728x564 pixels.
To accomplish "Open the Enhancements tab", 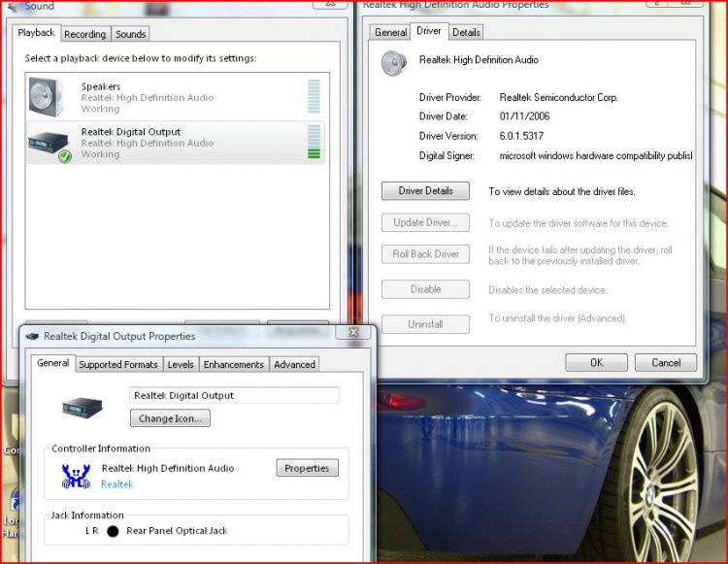I will coord(234,364).
